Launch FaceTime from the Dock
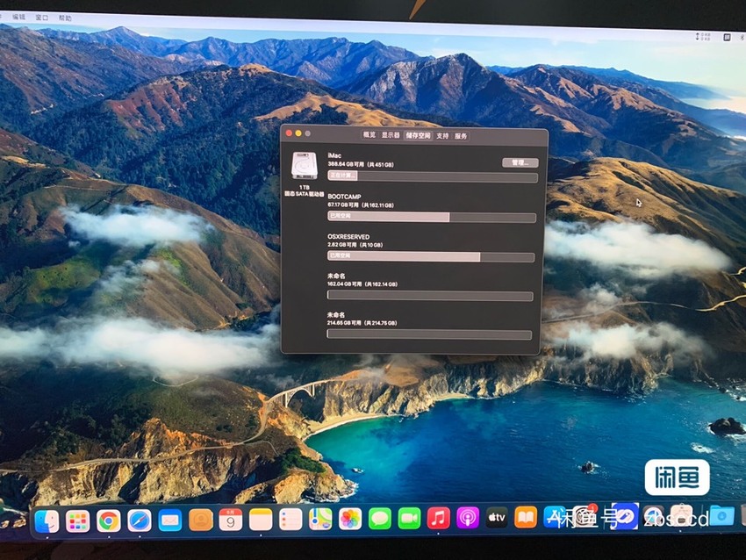 [409, 518]
